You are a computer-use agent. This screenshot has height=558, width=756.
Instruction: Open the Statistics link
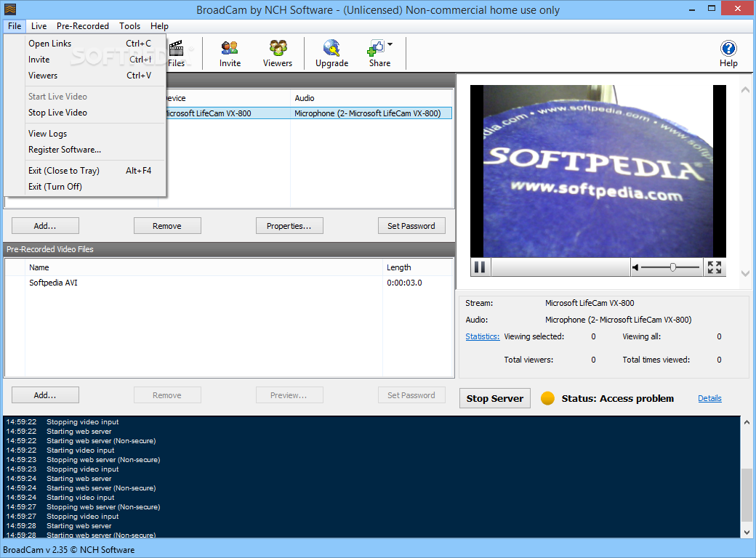pos(482,336)
